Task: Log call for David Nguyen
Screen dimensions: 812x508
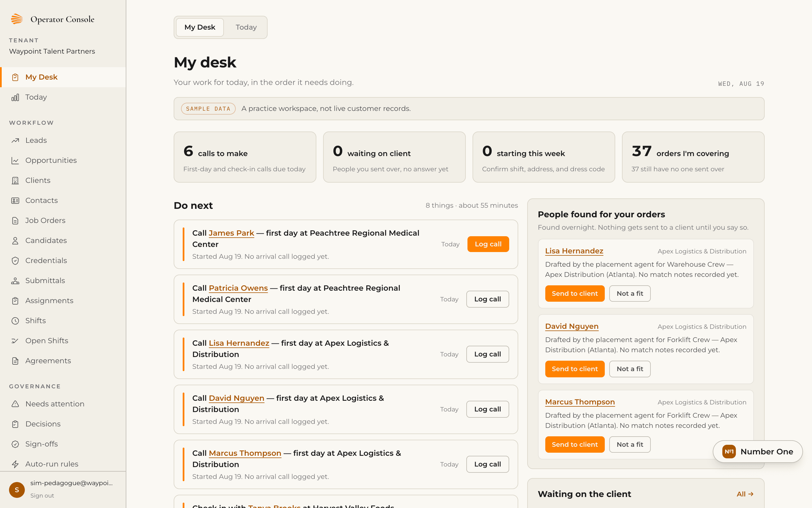Action: [x=487, y=409]
